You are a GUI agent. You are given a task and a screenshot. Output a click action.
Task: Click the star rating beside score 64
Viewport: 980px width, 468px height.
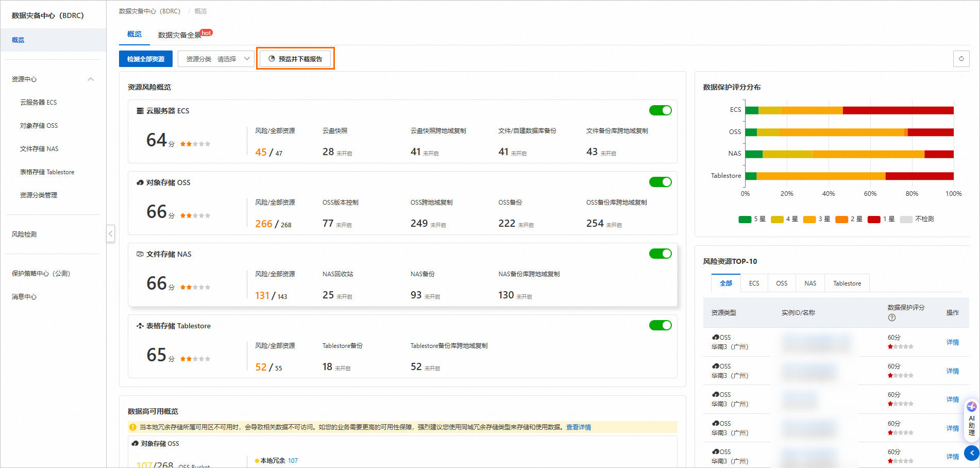click(195, 144)
